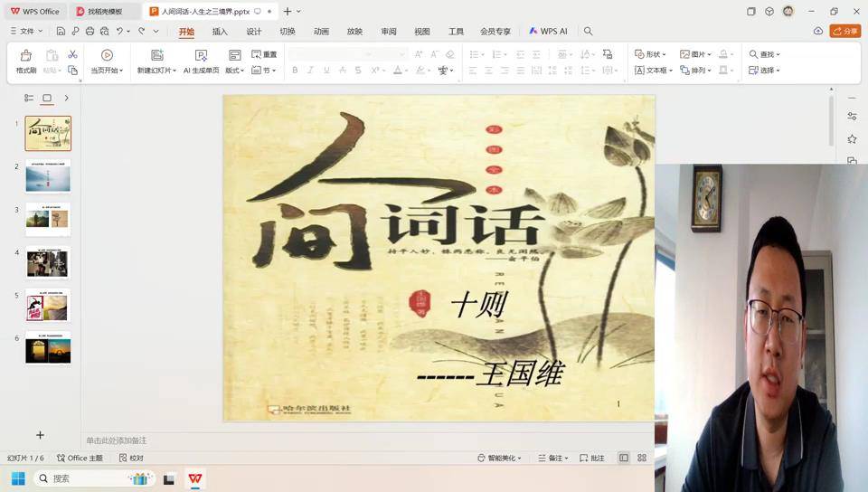This screenshot has width=868, height=492.
Task: Click the ribbon search magnifier icon
Action: point(588,31)
